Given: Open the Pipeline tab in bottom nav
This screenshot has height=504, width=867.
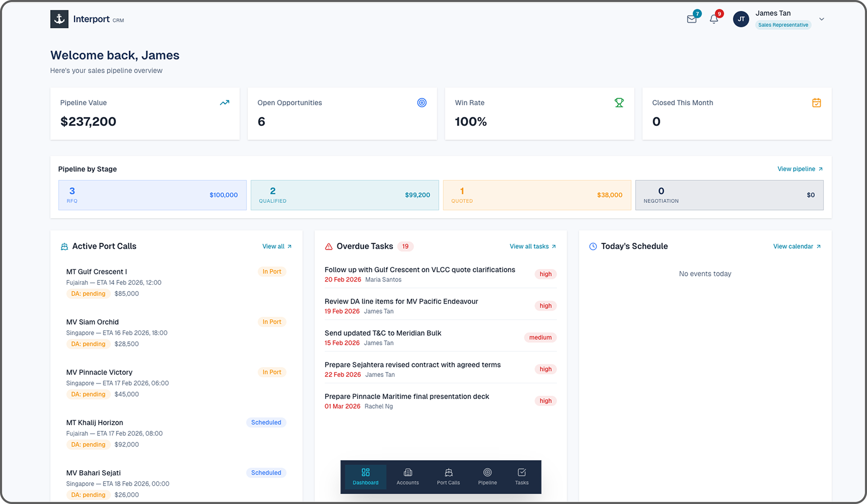Looking at the screenshot, I should click(x=487, y=476).
